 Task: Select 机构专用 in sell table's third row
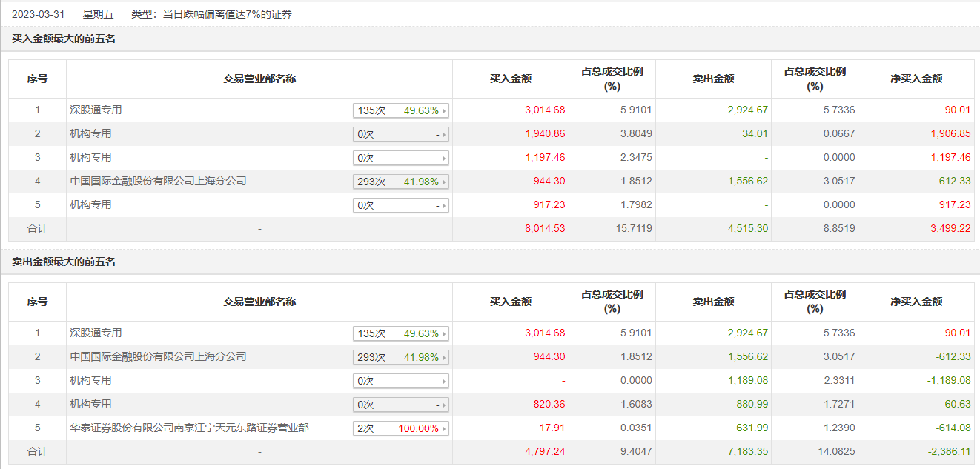pyautogui.click(x=90, y=380)
